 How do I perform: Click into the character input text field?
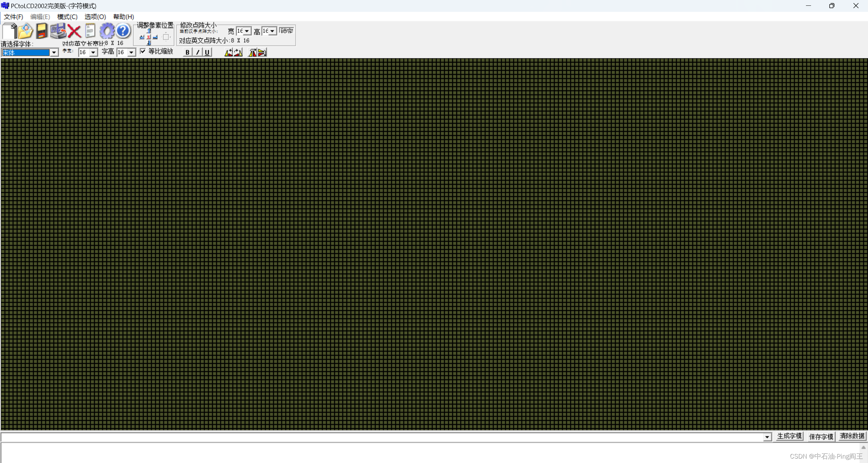(x=382, y=437)
